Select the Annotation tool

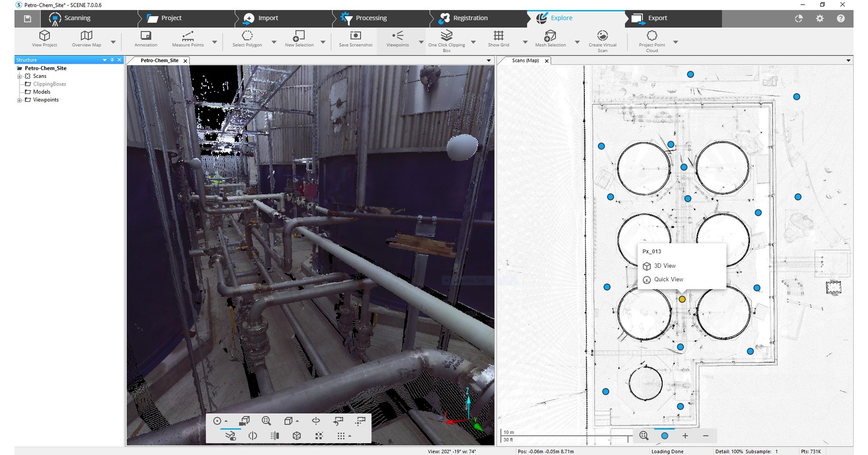145,39
